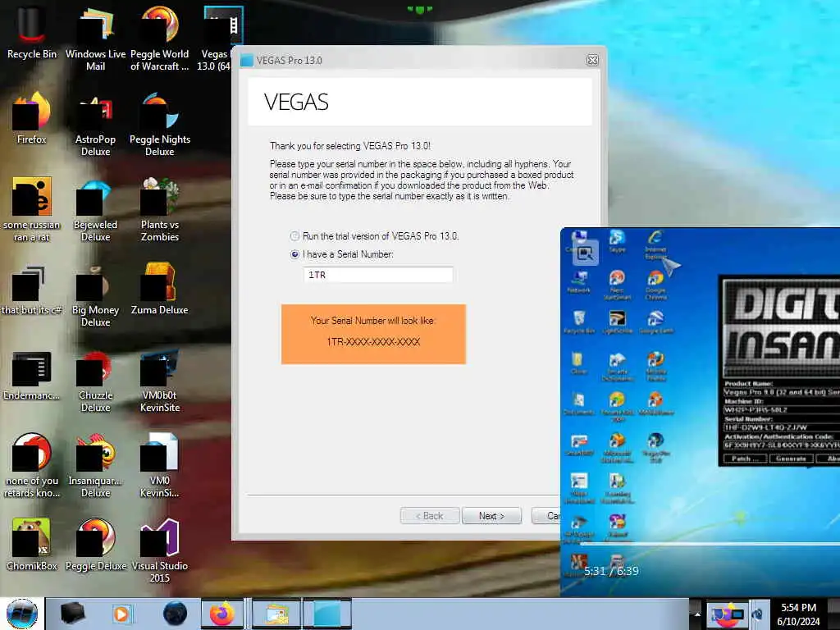Click Generate button in keygen video

792,459
